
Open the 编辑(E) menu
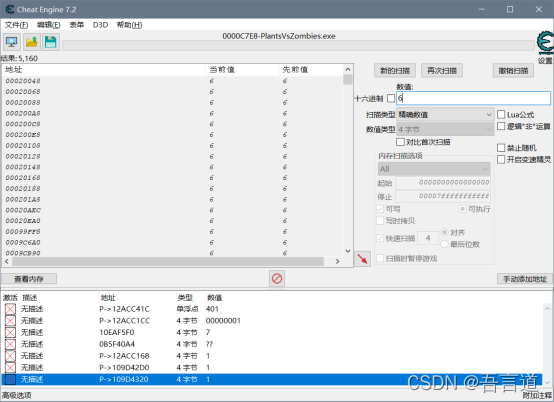pyautogui.click(x=48, y=25)
